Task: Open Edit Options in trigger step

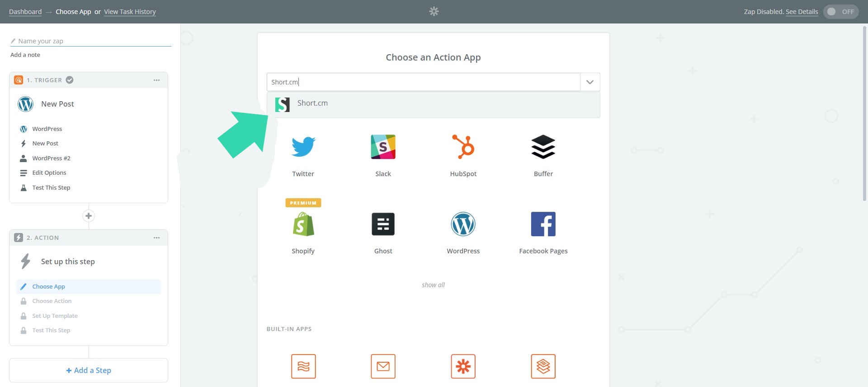Action: tap(49, 173)
